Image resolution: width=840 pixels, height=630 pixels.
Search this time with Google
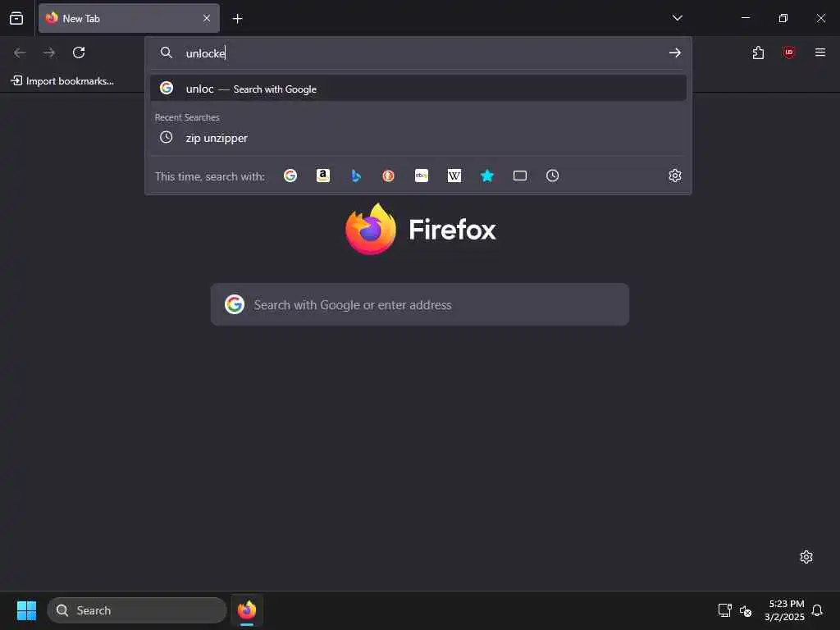click(x=290, y=176)
